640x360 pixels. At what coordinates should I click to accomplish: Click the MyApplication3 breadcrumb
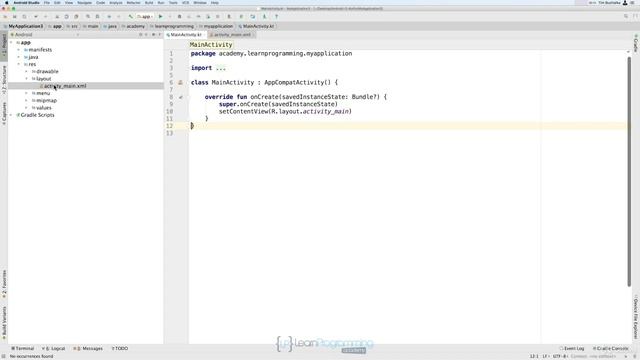tap(23, 26)
